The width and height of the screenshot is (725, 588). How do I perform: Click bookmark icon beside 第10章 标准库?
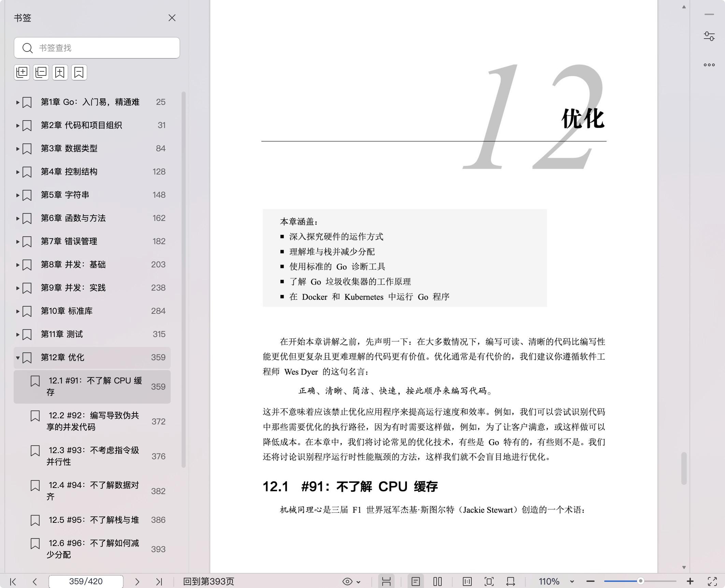point(27,311)
